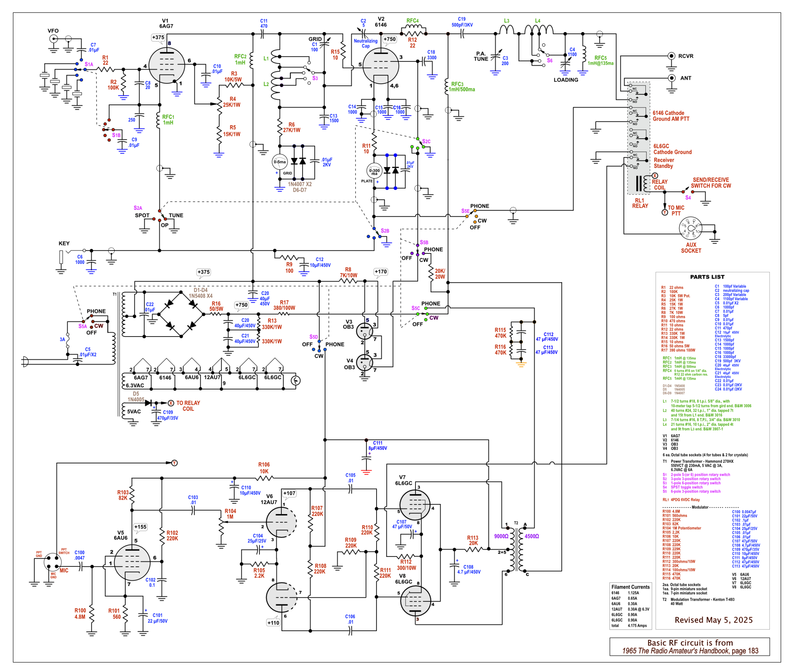The height and width of the screenshot is (672, 793).
Task: Click the 4500Ω transformer impedance label
Action: 532,536
